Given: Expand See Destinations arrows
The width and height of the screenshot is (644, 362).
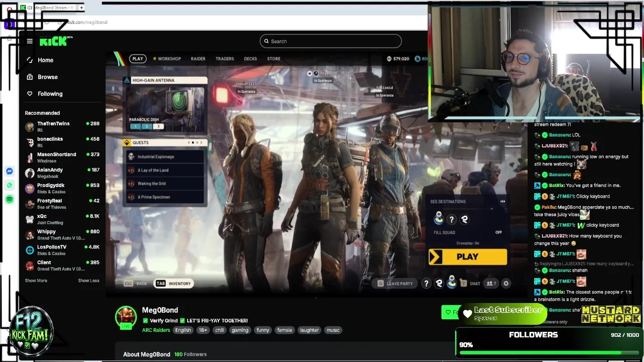Looking at the screenshot, I should 502,202.
